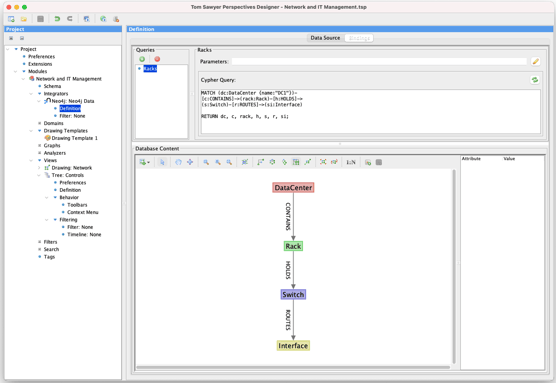Save the project with the disk icon

tap(40, 19)
